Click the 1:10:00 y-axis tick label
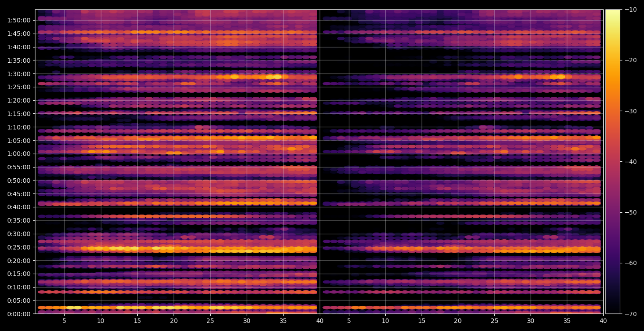This screenshot has width=644, height=331. (x=19, y=127)
